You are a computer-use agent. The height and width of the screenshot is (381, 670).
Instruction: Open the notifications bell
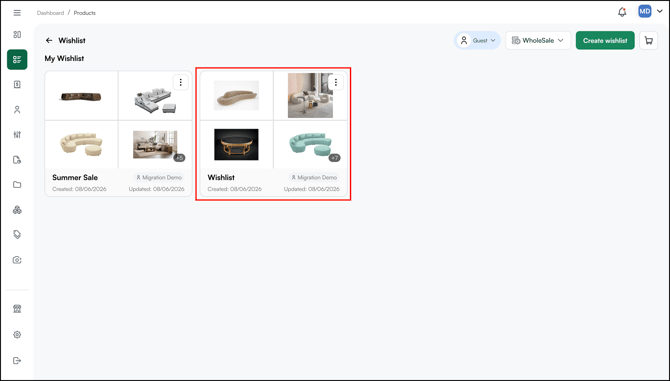tap(622, 12)
